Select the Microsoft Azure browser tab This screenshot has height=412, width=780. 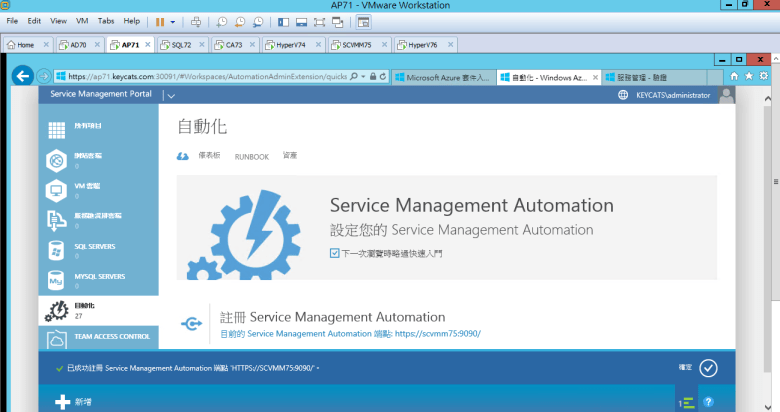coord(441,77)
